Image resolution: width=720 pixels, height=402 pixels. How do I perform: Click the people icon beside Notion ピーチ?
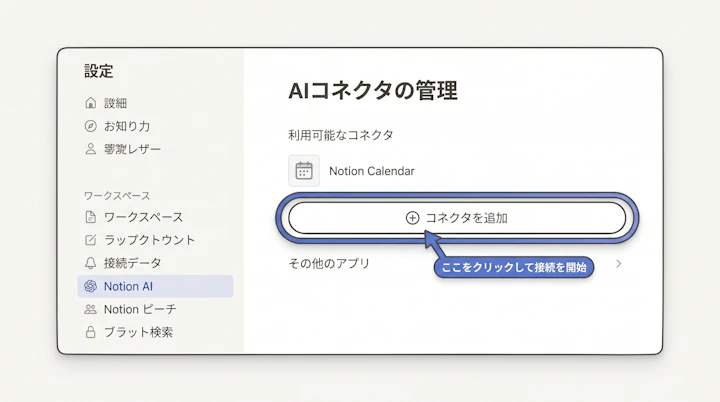[x=90, y=309]
